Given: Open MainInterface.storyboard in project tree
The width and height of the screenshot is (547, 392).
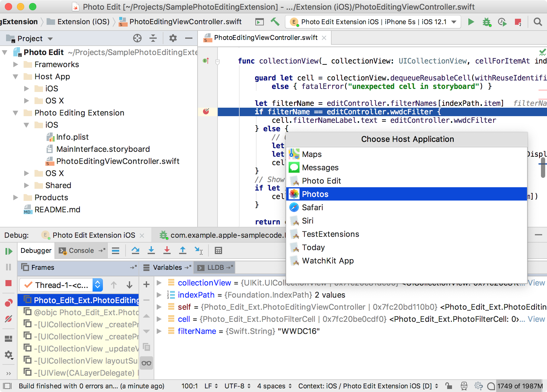Looking at the screenshot, I should coord(103,149).
